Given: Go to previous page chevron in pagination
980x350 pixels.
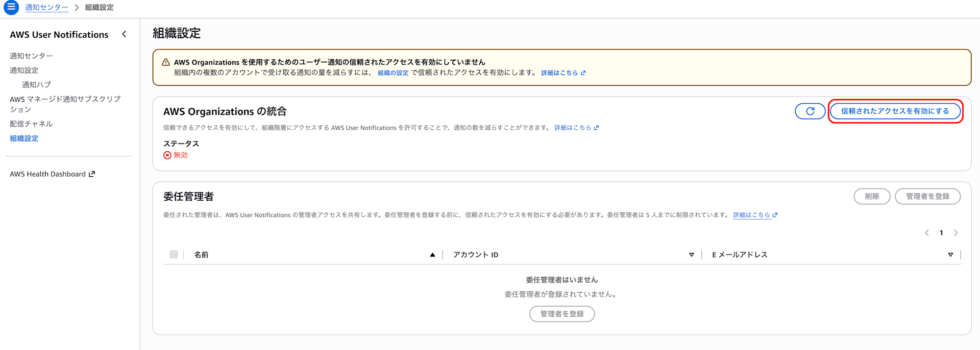Looking at the screenshot, I should (927, 233).
